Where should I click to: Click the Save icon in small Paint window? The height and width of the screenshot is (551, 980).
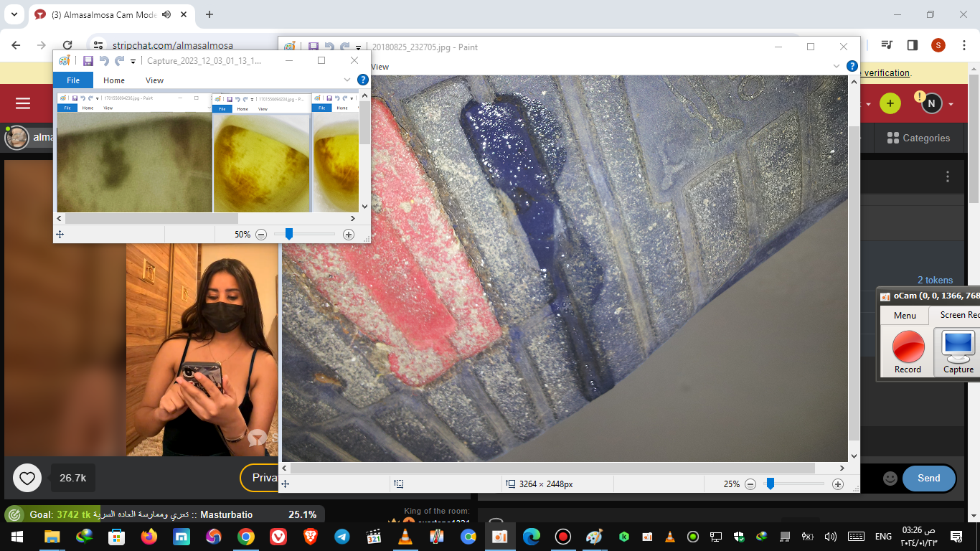(88, 61)
